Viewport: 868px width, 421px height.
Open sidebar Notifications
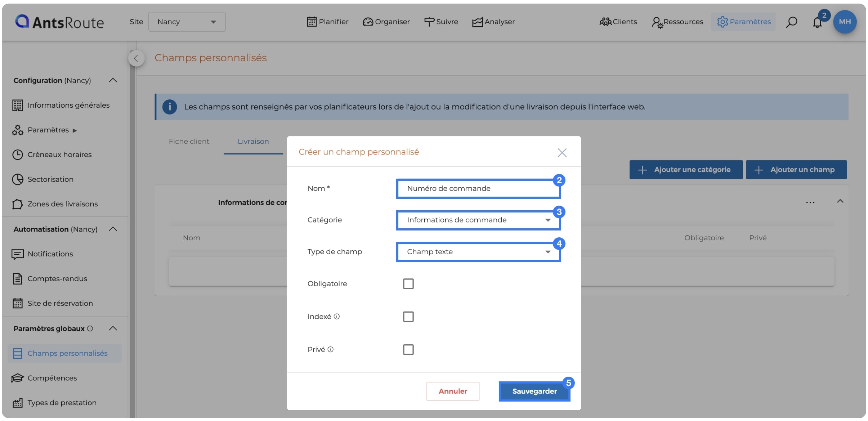(x=50, y=254)
